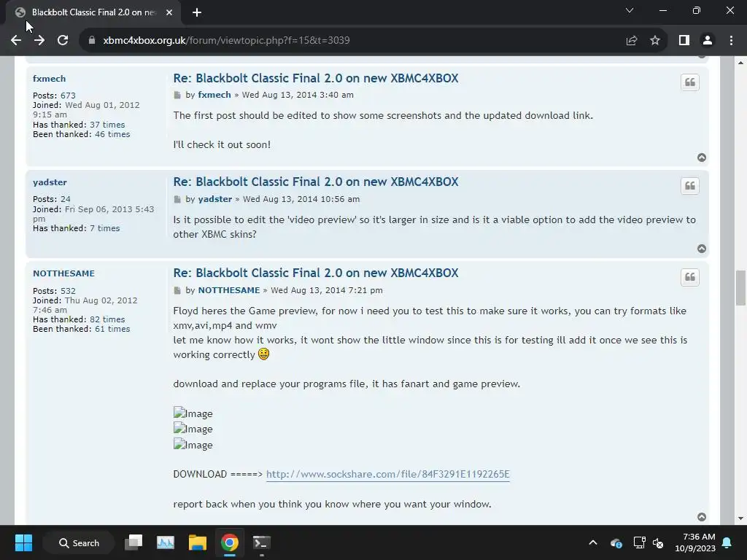Image resolution: width=747 pixels, height=560 pixels.
Task: Open yadster's post title link
Action: click(x=315, y=182)
